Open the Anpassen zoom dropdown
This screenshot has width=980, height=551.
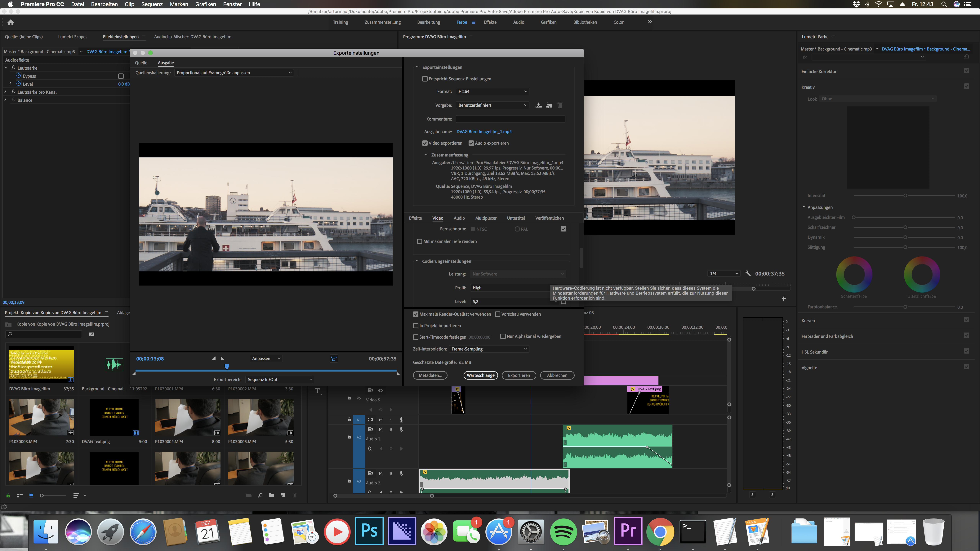(x=266, y=359)
